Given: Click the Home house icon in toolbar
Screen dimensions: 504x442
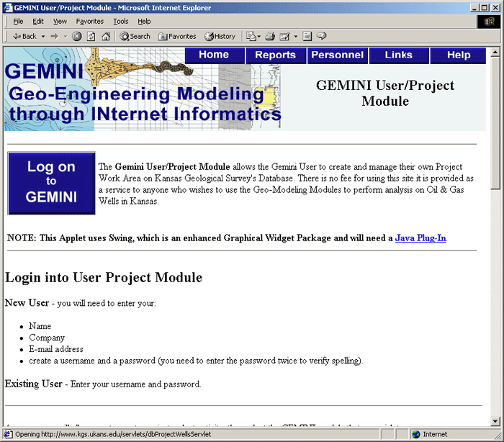Looking at the screenshot, I should (106, 36).
